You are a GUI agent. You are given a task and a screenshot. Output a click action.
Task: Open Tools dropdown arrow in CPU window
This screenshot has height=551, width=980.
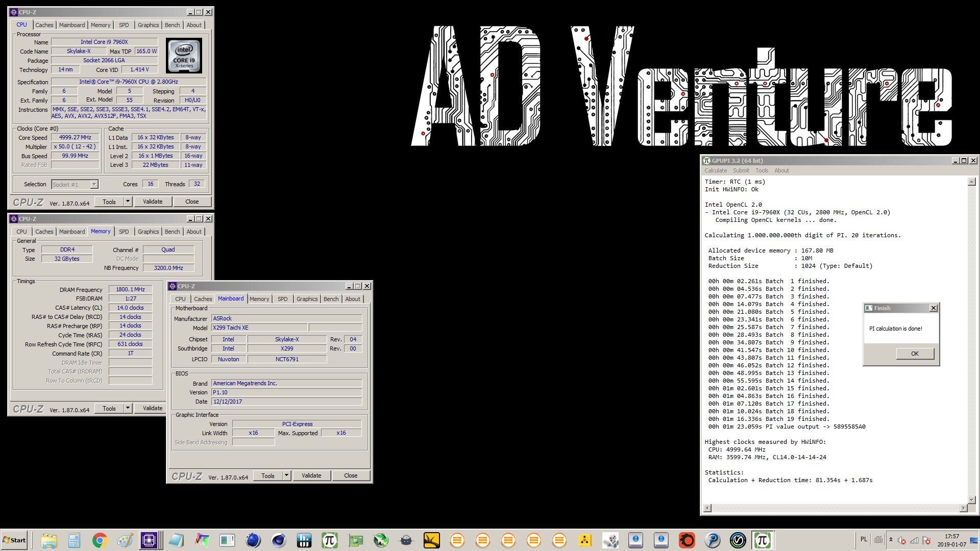pos(128,202)
